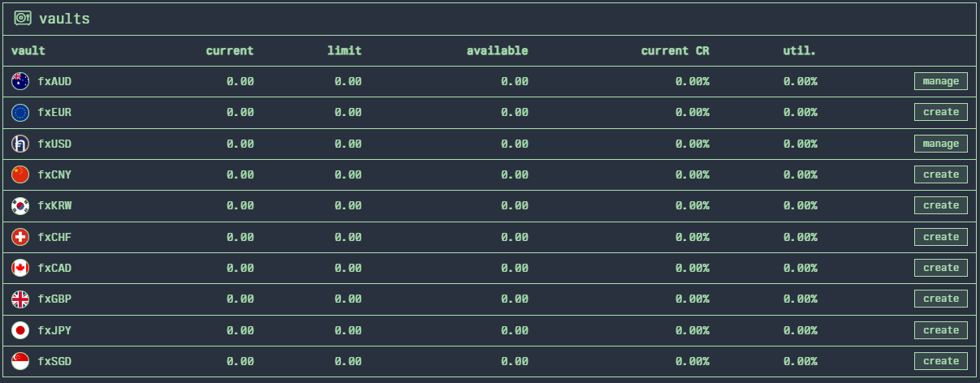Image resolution: width=980 pixels, height=383 pixels.
Task: Create an fxEUR vault
Action: tap(940, 112)
